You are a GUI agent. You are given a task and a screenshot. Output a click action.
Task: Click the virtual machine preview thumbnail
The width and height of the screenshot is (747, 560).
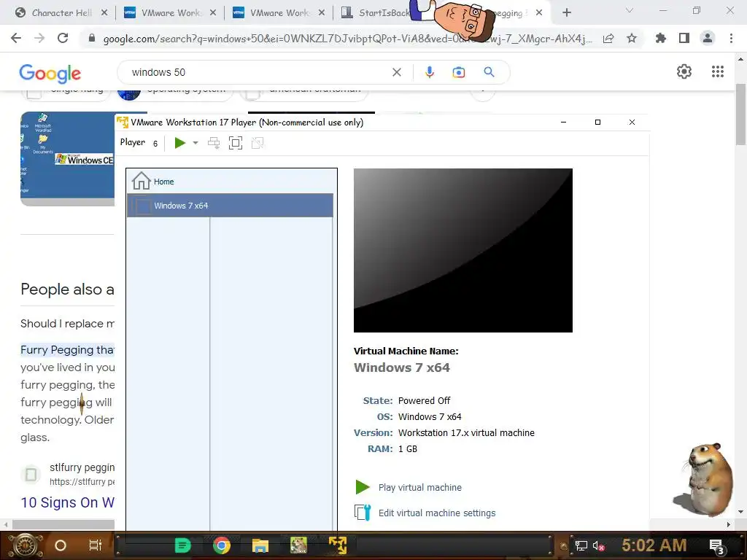[x=462, y=251]
